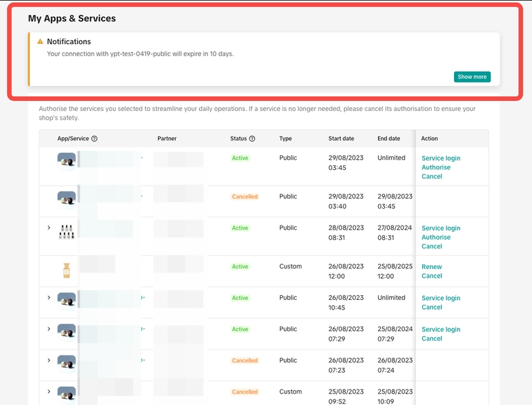Expand the row starting 28/08/2023 08:31
The image size is (532, 405).
49,228
